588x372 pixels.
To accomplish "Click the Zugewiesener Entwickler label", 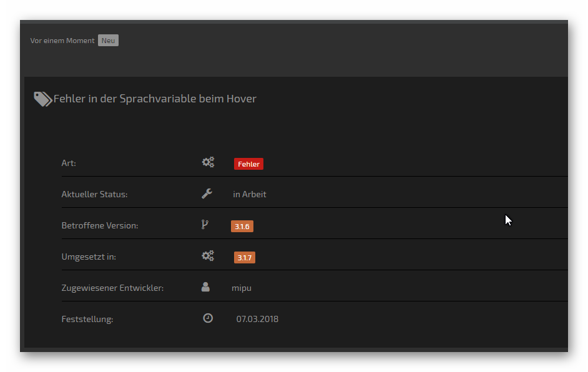I will [x=112, y=288].
